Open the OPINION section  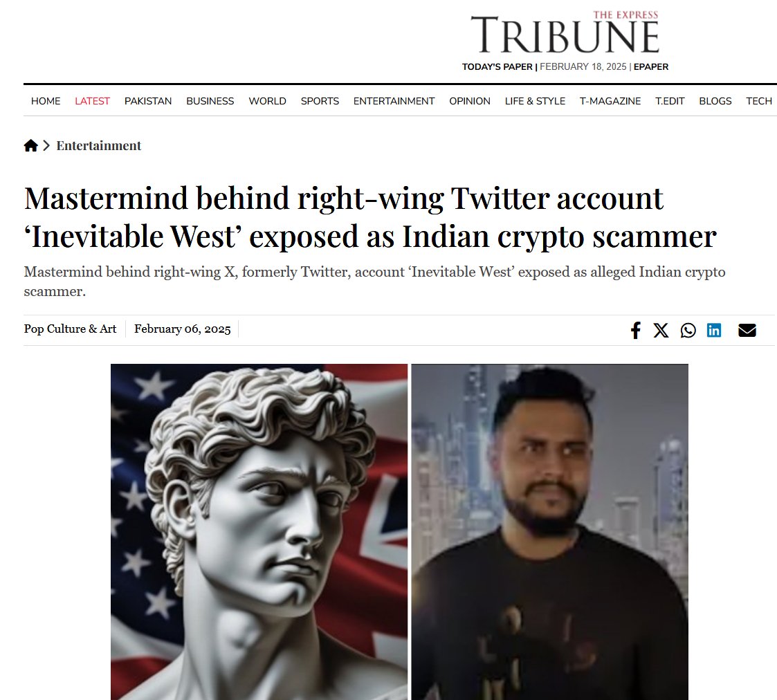click(x=469, y=101)
